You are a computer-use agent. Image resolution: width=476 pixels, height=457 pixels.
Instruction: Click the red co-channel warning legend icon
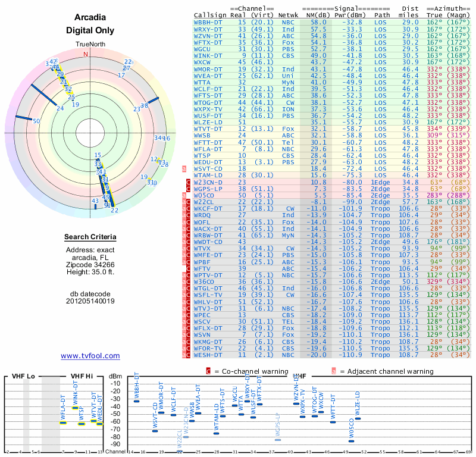[208, 371]
